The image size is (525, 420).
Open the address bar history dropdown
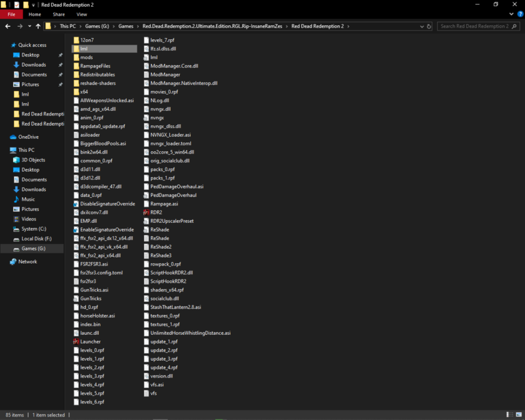(422, 26)
